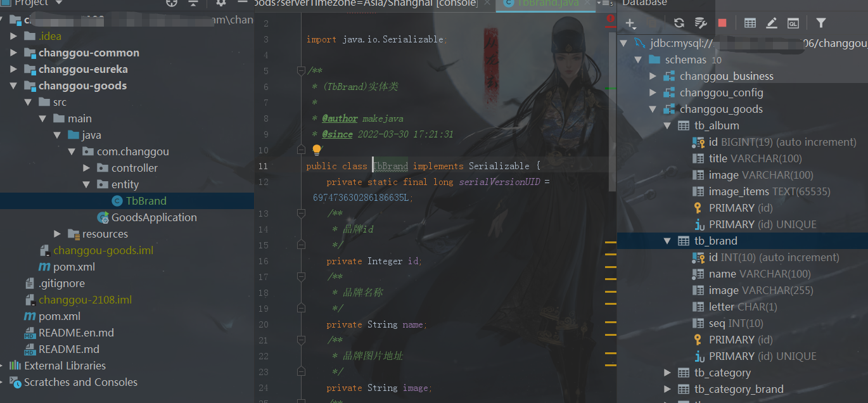This screenshot has height=403, width=868.
Task: Click the Project panel settings gear
Action: point(220,3)
